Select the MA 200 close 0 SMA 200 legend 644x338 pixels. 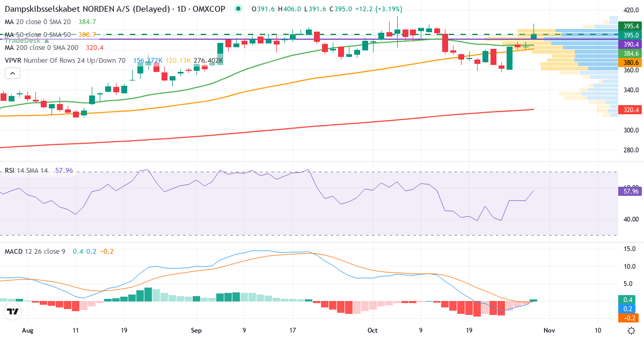click(41, 48)
